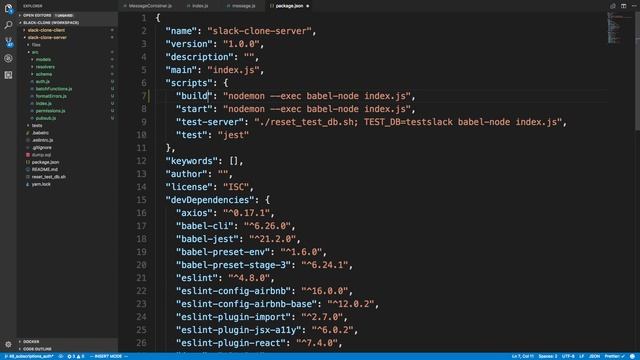
Task: Click the INSERT MODE vim indicator
Action: [x=108, y=356]
